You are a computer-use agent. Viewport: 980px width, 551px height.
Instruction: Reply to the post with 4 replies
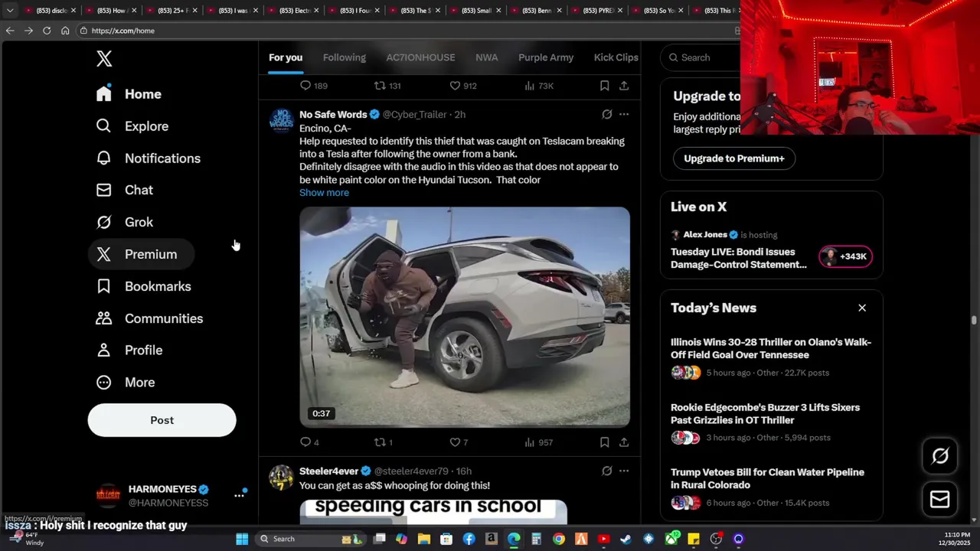(x=309, y=442)
